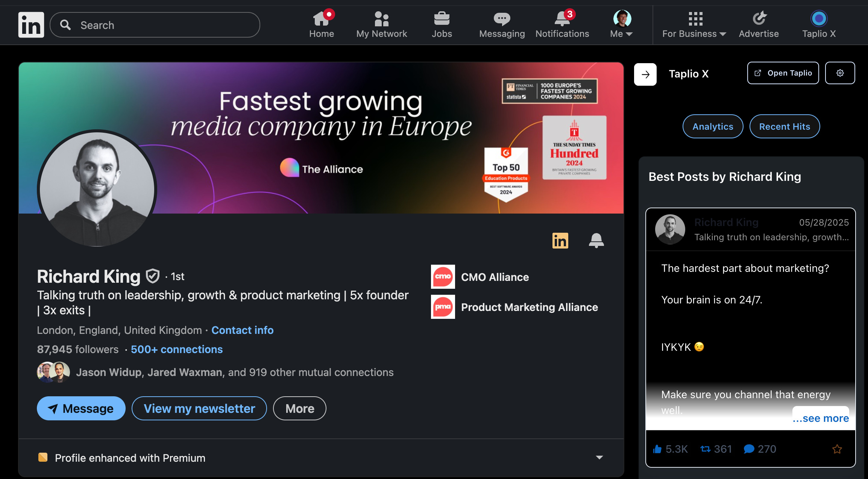The width and height of the screenshot is (868, 479).
Task: Open the More actions menu
Action: pyautogui.click(x=300, y=408)
